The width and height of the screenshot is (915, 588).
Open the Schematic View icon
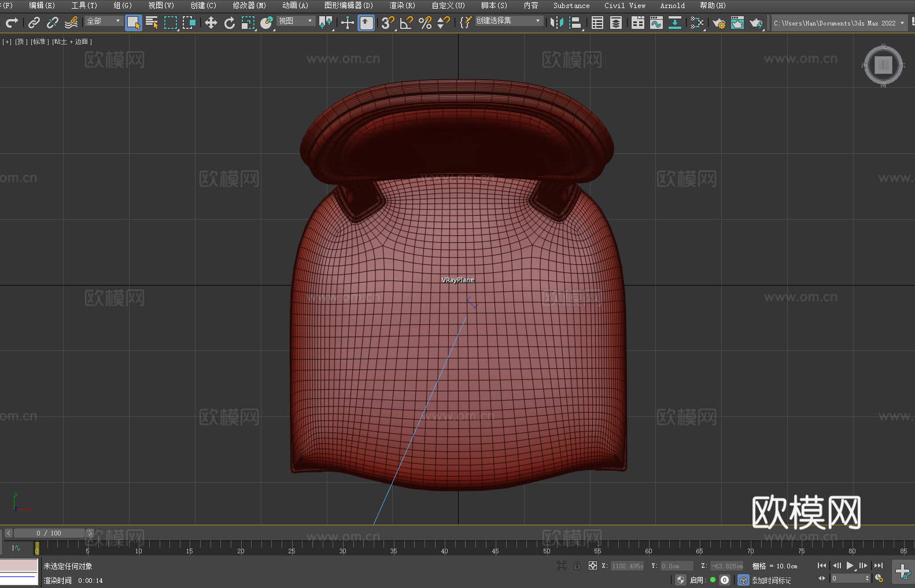pyautogui.click(x=675, y=23)
